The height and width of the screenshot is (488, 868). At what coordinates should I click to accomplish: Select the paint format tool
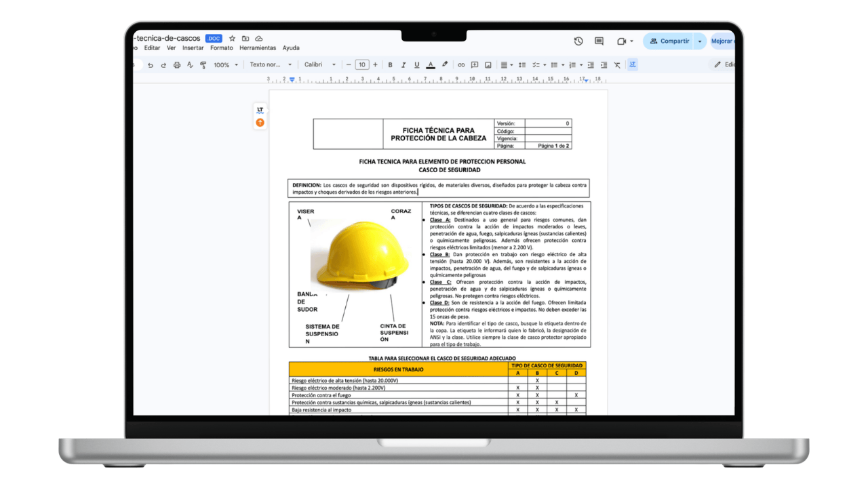(x=203, y=64)
